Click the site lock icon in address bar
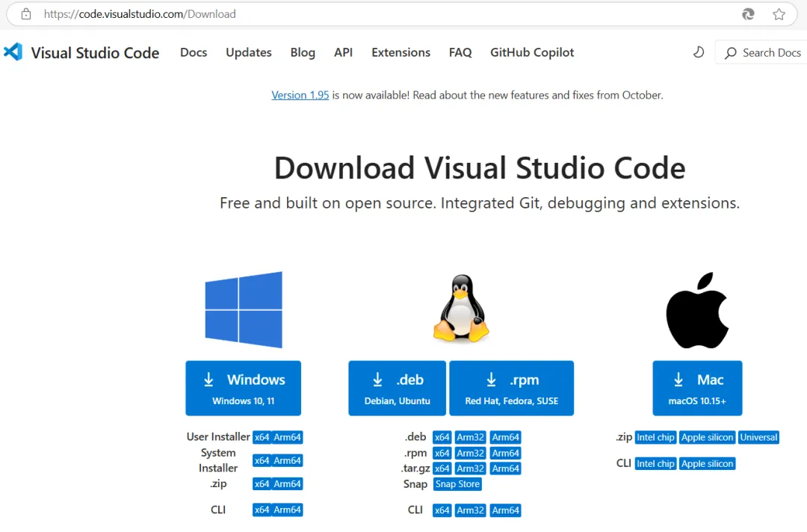Image resolution: width=807 pixels, height=532 pixels. pos(26,14)
